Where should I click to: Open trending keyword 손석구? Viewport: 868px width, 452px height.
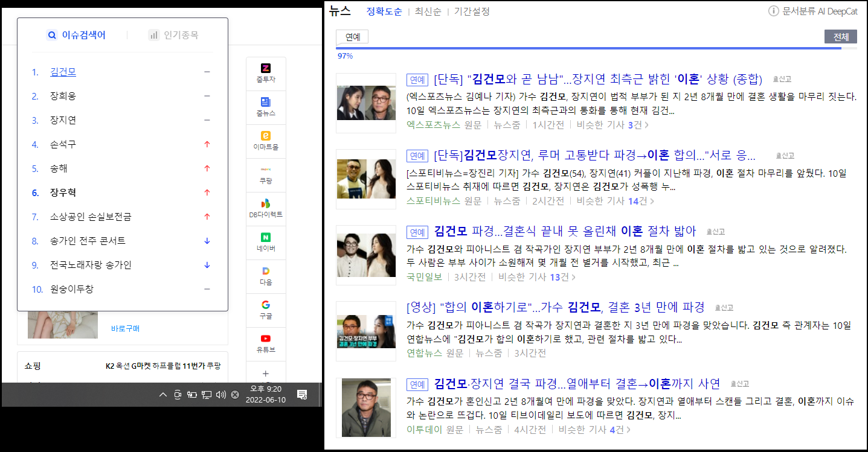click(x=63, y=144)
